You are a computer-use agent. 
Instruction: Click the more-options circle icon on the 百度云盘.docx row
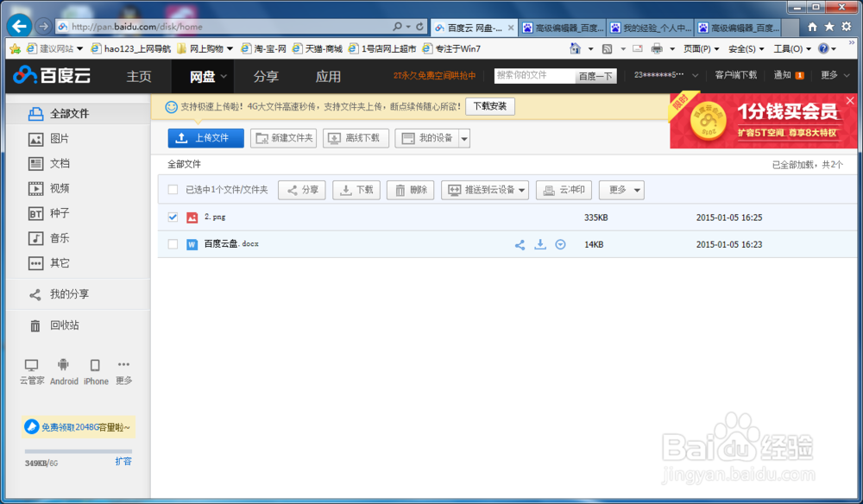point(560,245)
